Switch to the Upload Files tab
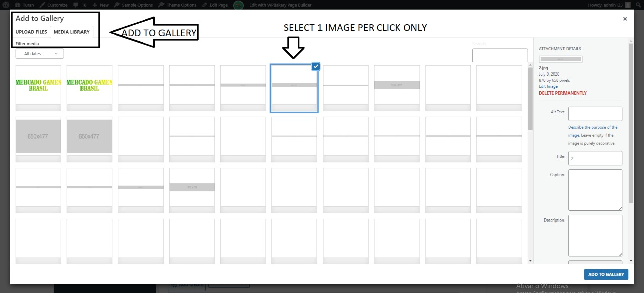The image size is (644, 293). point(31,32)
